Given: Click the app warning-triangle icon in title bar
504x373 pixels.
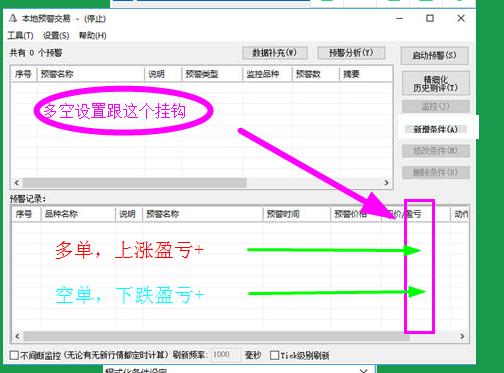Looking at the screenshot, I should (13, 18).
